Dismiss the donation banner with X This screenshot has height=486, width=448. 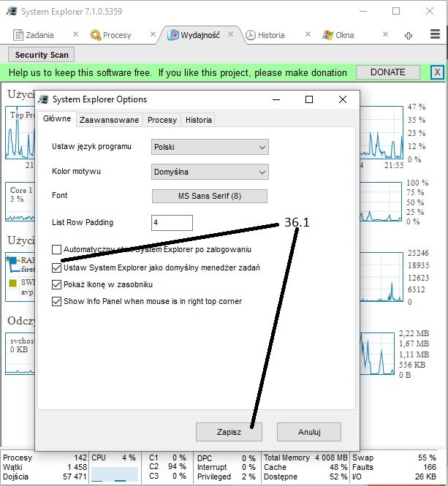pyautogui.click(x=437, y=72)
